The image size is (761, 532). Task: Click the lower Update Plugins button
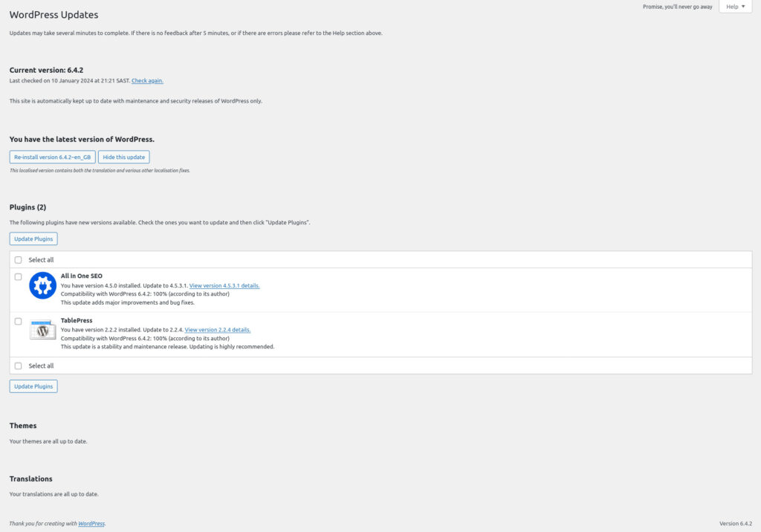click(33, 386)
